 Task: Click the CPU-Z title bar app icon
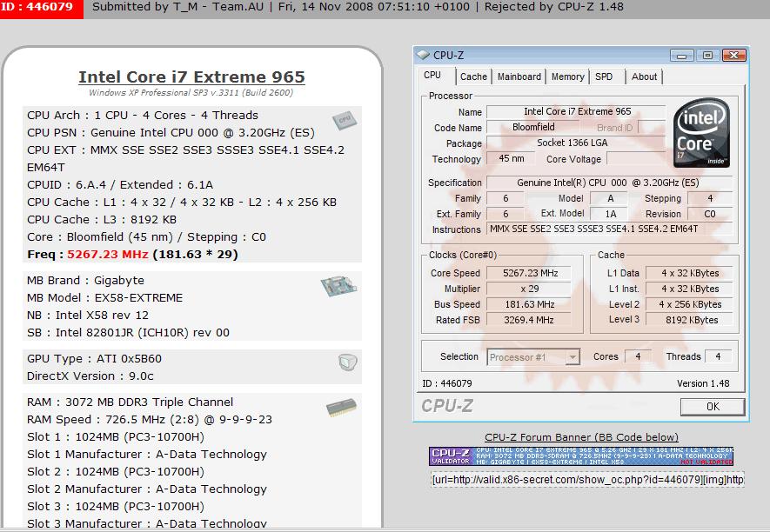point(423,55)
